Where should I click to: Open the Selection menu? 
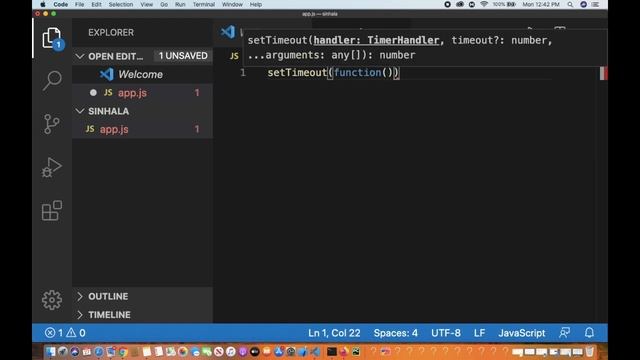[121, 4]
